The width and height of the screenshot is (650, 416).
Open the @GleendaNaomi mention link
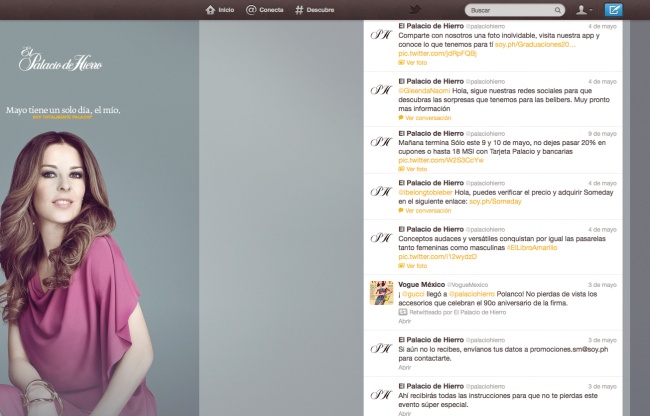pyautogui.click(x=423, y=90)
